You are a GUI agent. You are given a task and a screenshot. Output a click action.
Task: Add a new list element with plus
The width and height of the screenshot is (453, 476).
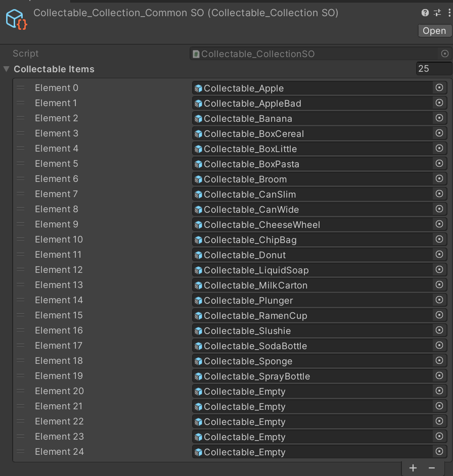pyautogui.click(x=413, y=468)
